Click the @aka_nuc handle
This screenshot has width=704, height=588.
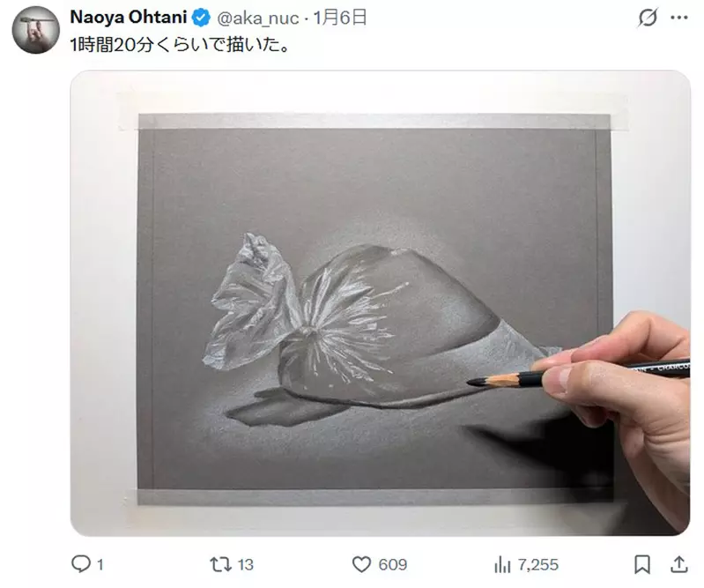click(x=257, y=18)
